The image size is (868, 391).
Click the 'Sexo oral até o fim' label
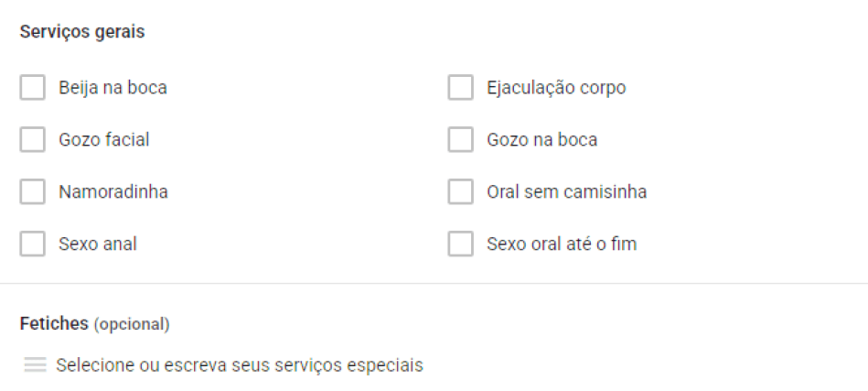[x=562, y=244]
